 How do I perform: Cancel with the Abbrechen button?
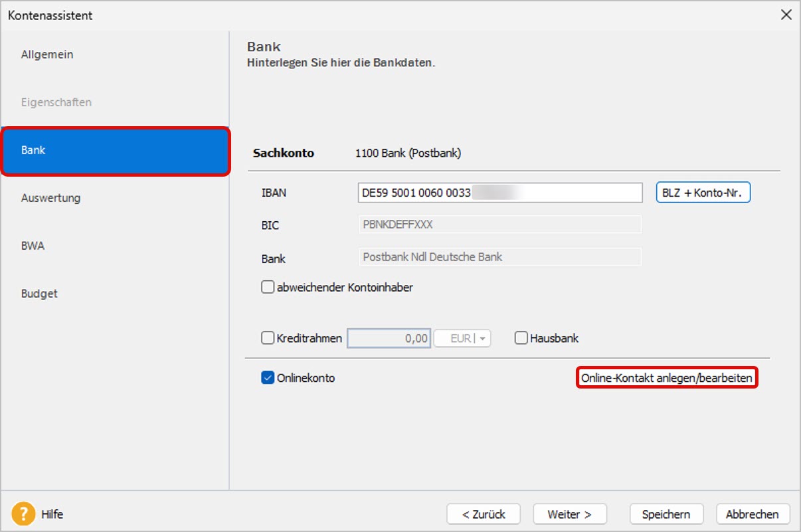click(x=752, y=514)
